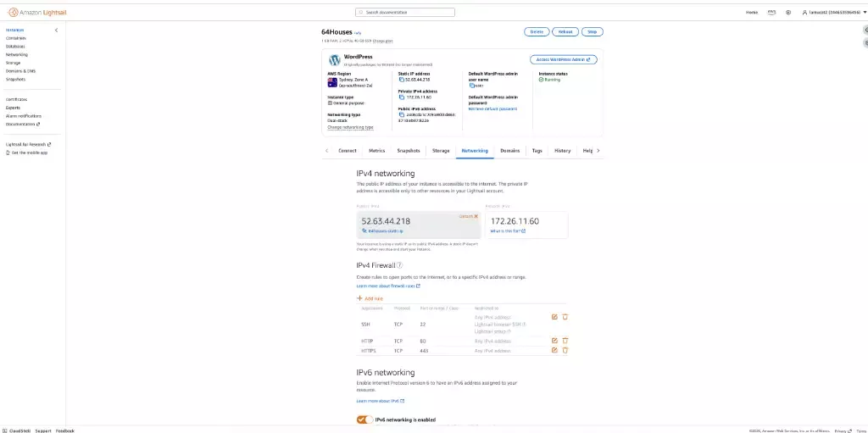This screenshot has height=433, width=868.
Task: Delete the HTTP firewall rule
Action: coord(565,341)
